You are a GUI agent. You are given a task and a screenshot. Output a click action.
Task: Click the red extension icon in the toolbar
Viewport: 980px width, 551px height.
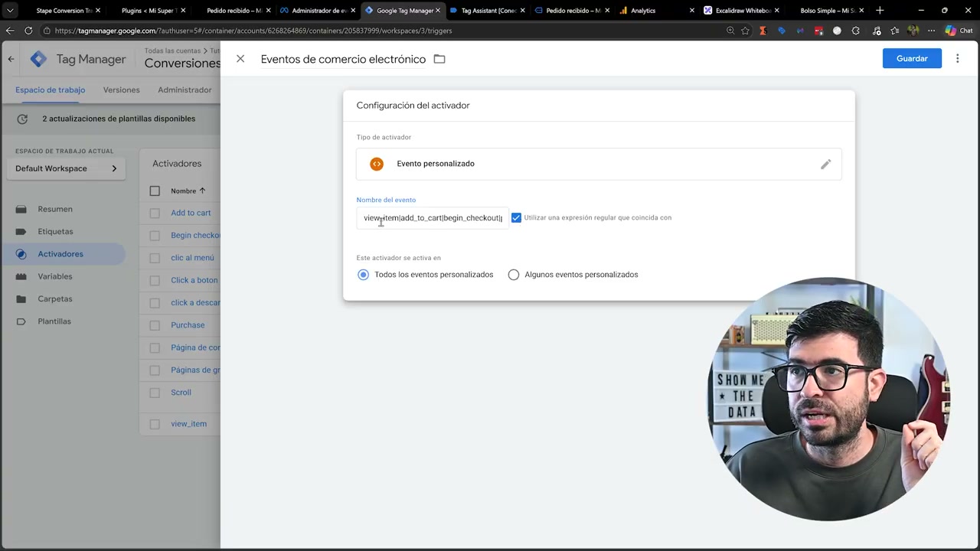(x=818, y=31)
